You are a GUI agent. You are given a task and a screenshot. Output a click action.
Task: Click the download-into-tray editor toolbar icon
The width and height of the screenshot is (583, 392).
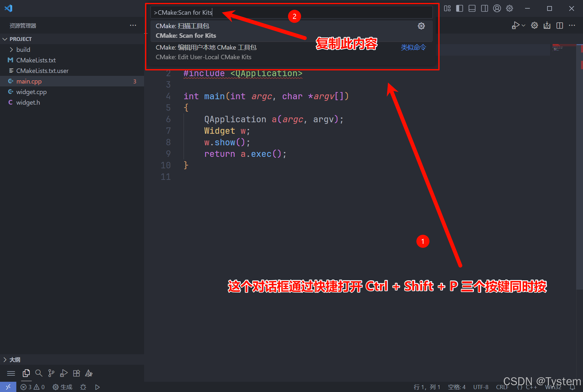click(x=547, y=25)
